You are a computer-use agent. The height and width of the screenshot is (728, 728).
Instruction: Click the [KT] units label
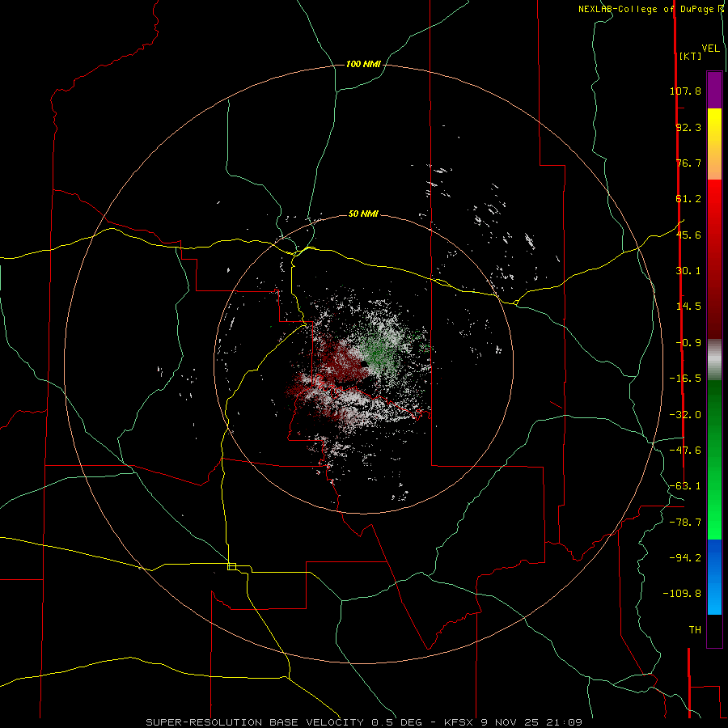pos(691,56)
